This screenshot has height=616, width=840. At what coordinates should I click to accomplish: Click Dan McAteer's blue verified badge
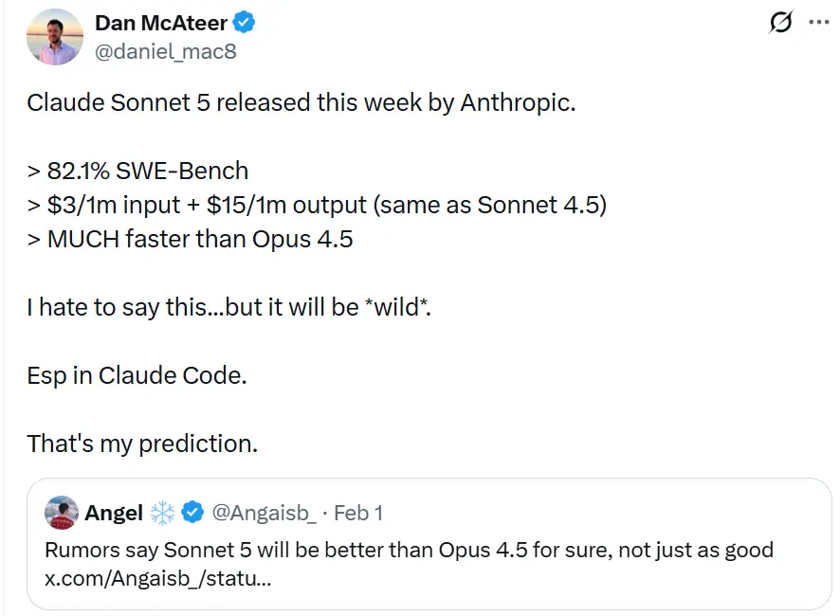245,23
